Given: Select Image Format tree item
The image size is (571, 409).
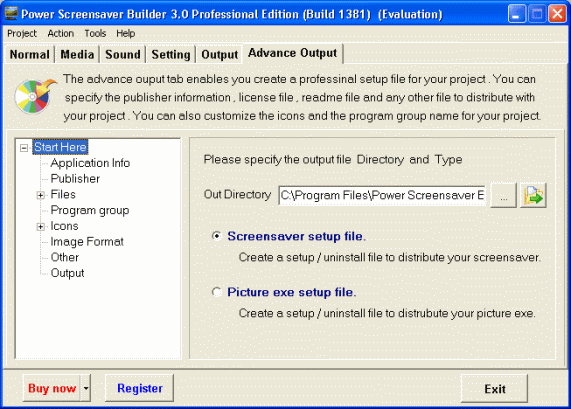Looking at the screenshot, I should tap(87, 241).
